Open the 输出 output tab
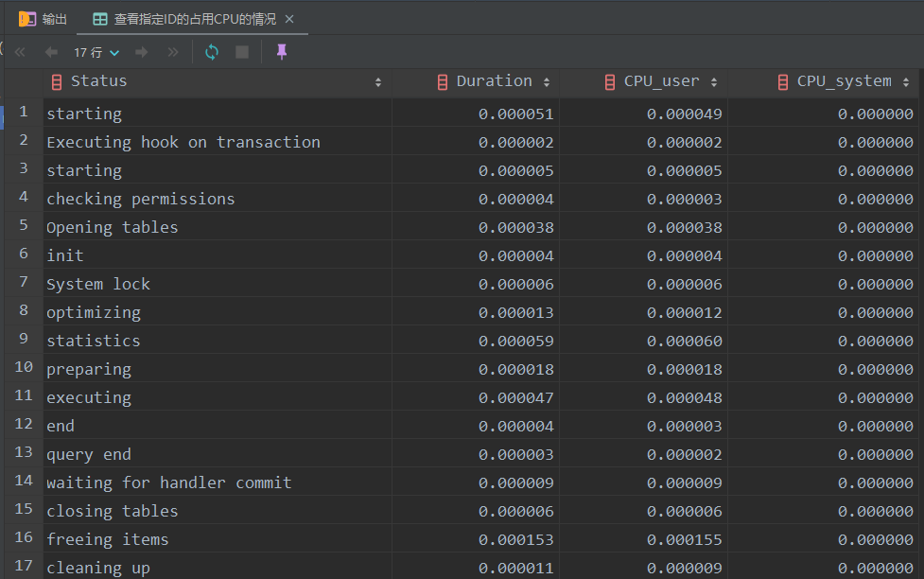924x579 pixels. coord(43,20)
